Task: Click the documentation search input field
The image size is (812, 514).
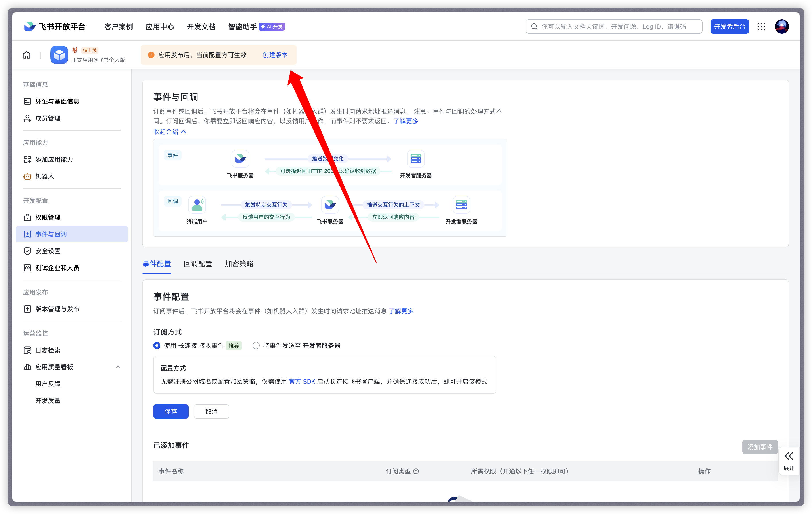Action: click(614, 27)
